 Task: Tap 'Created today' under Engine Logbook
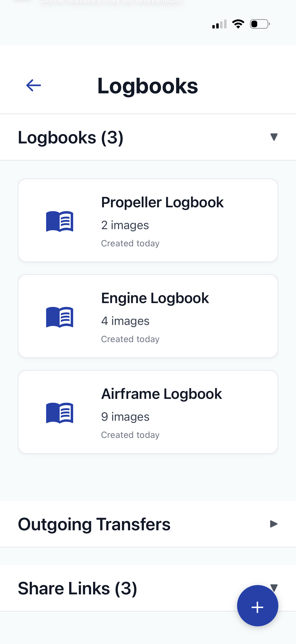(130, 339)
